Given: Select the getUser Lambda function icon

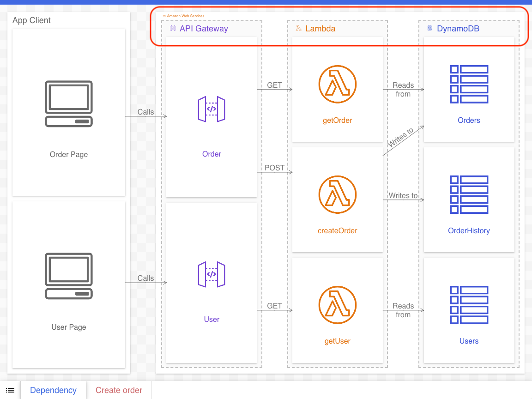Looking at the screenshot, I should (x=337, y=305).
